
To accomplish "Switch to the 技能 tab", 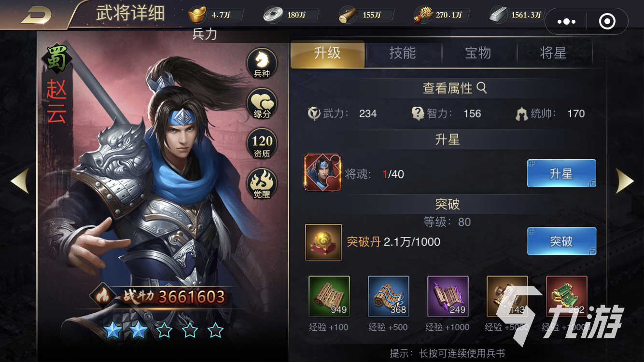I will pyautogui.click(x=403, y=54).
